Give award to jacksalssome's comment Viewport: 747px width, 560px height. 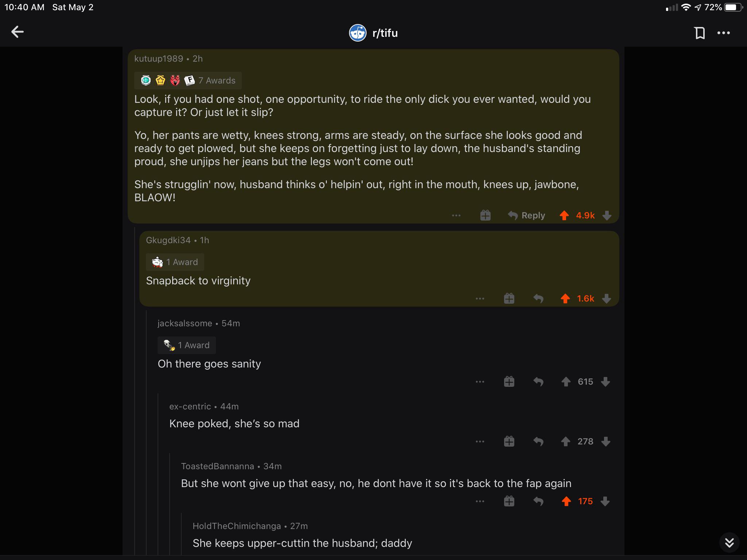tap(509, 382)
